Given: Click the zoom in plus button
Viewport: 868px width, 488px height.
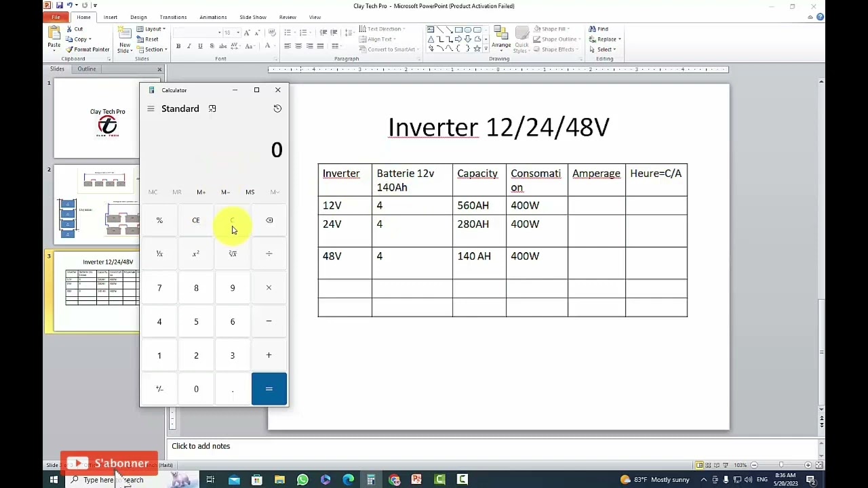Looking at the screenshot, I should [808, 465].
